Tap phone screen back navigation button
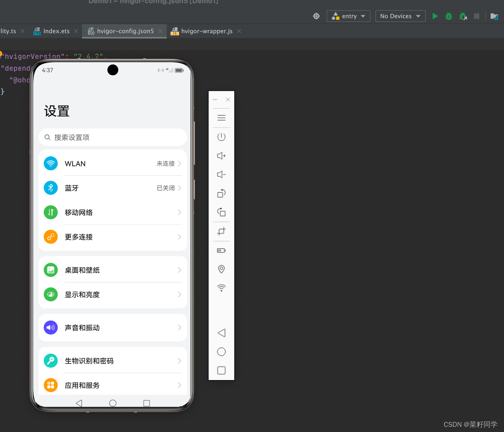This screenshot has width=504, height=432. 79,403
